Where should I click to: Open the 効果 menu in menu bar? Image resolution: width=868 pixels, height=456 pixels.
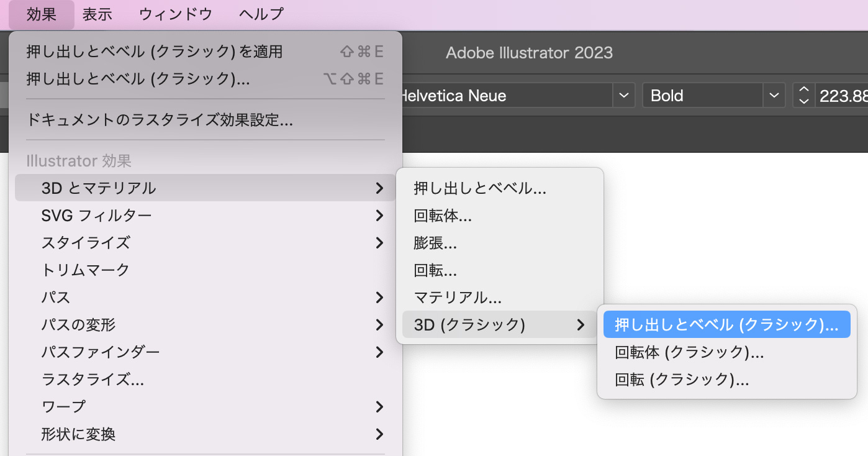[x=42, y=14]
